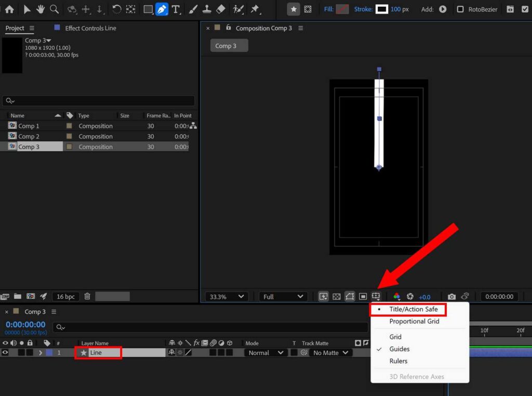Viewport: 532px width, 396px height.
Task: Select the Type tool
Action: click(x=176, y=9)
